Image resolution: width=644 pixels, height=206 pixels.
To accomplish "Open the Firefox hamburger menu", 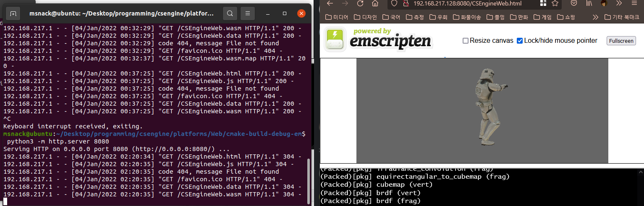I will point(634,3).
